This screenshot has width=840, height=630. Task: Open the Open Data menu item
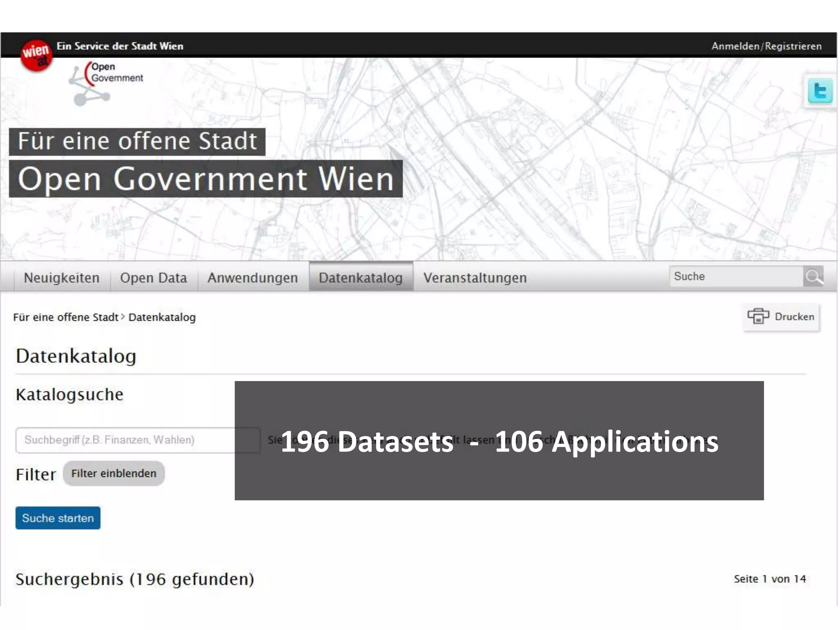click(x=153, y=278)
